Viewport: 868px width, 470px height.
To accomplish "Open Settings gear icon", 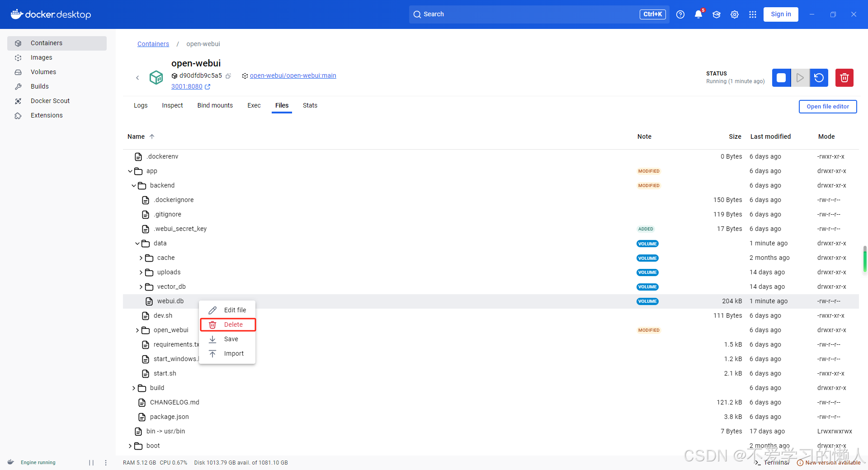I will click(735, 14).
